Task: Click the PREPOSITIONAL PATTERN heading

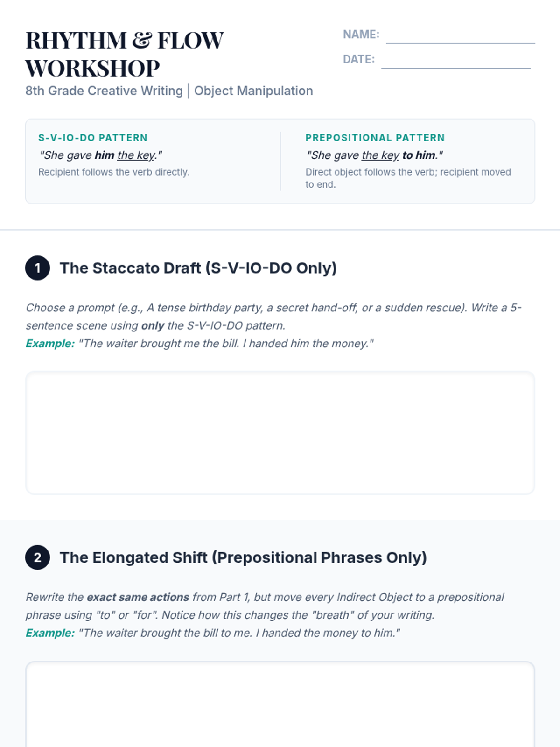Action: (x=375, y=138)
